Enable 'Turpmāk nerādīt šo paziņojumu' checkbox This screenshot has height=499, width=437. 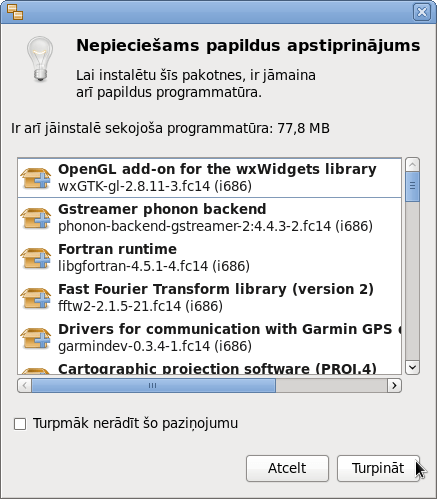[x=20, y=424]
